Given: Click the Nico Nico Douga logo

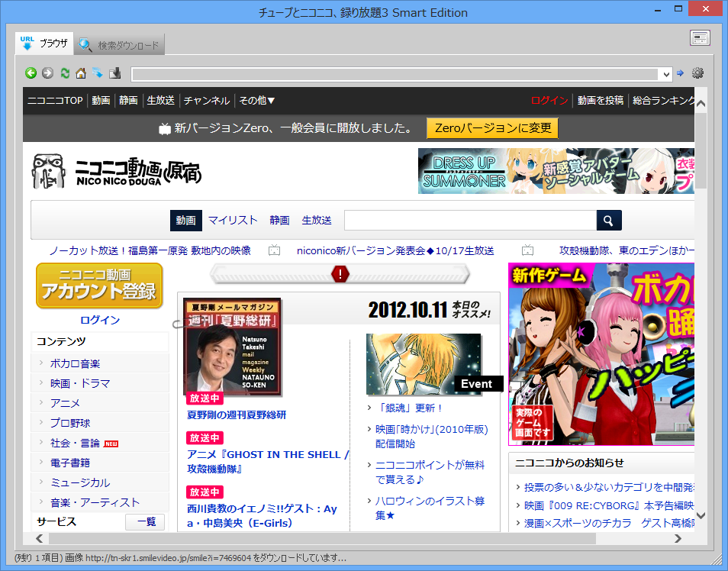Looking at the screenshot, I should 117,172.
